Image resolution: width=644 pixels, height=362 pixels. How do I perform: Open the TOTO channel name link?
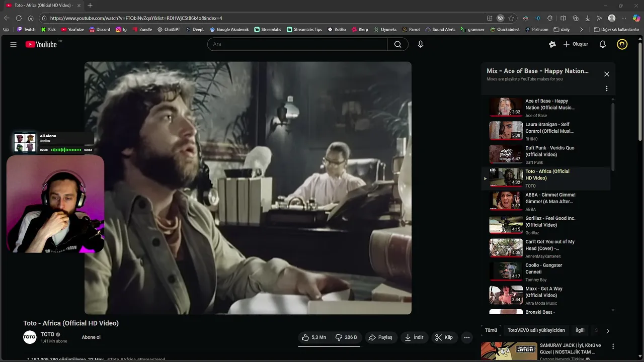pos(47,334)
